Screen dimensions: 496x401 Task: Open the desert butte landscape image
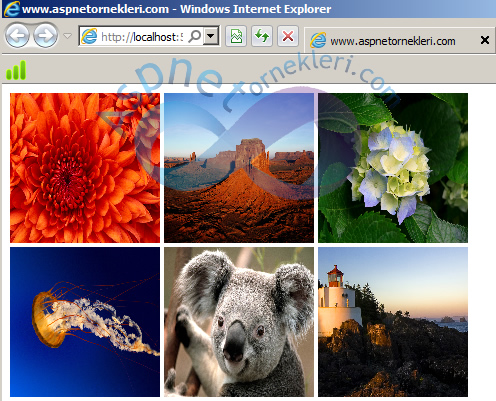click(x=239, y=168)
